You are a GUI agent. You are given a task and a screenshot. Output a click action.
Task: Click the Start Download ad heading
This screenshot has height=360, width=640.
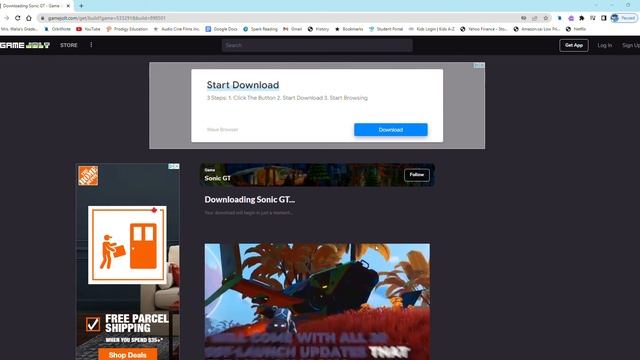point(243,85)
